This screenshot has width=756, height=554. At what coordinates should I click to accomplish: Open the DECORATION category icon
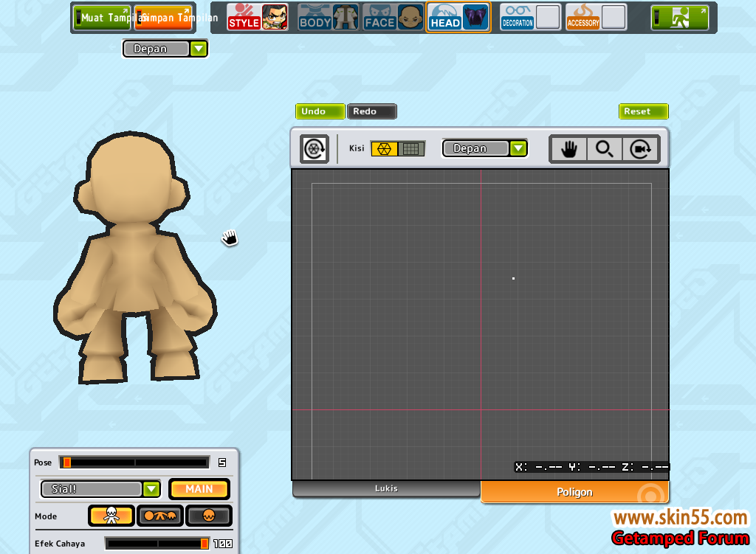point(518,18)
